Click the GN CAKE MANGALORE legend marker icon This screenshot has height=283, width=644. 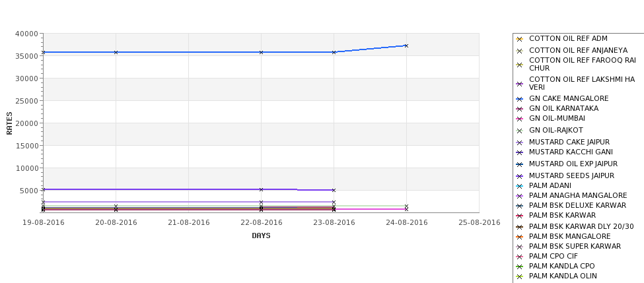(x=519, y=99)
